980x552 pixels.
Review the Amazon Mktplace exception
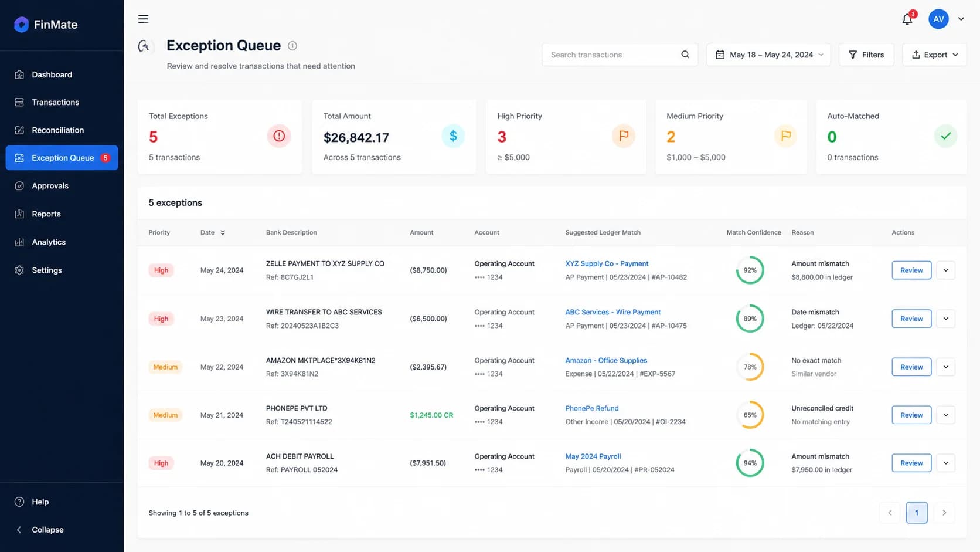pyautogui.click(x=911, y=367)
